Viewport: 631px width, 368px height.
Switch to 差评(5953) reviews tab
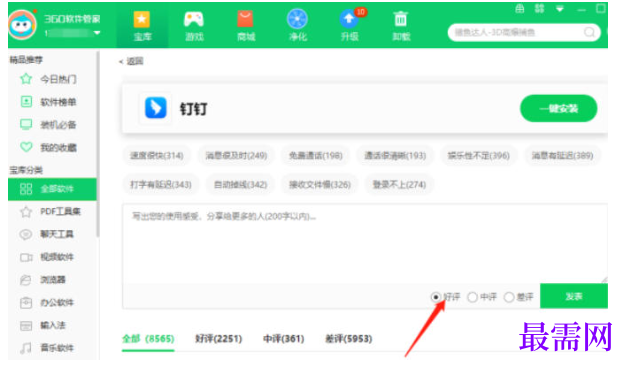click(x=348, y=339)
